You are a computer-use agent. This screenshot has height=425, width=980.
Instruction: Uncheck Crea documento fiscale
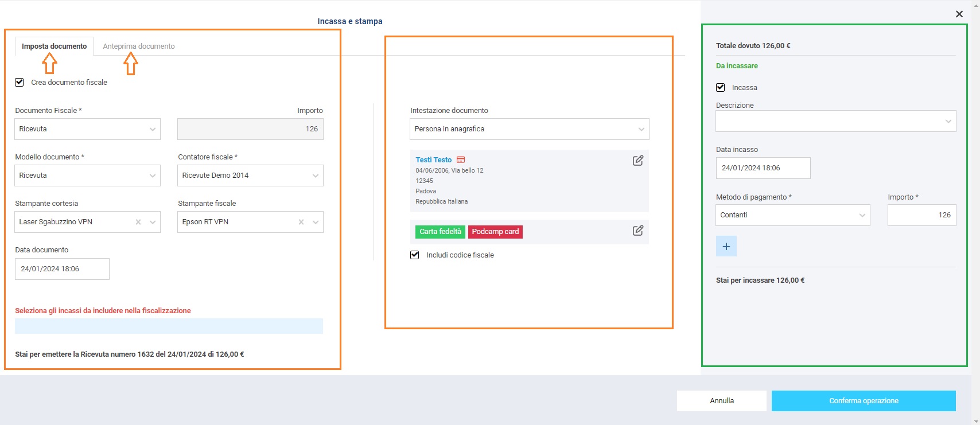pos(20,82)
